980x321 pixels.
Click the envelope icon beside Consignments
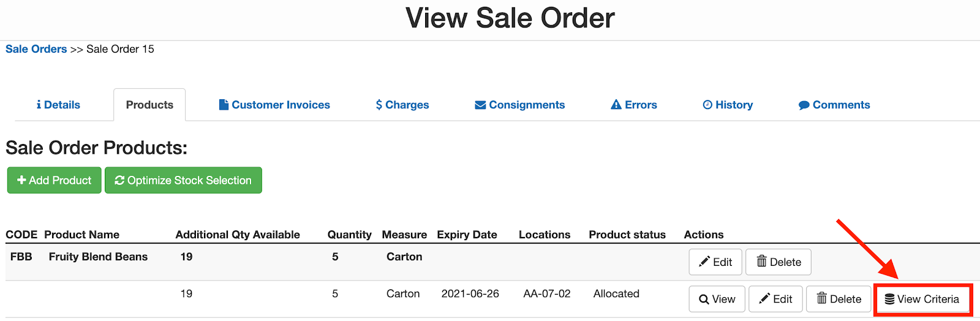point(480,105)
